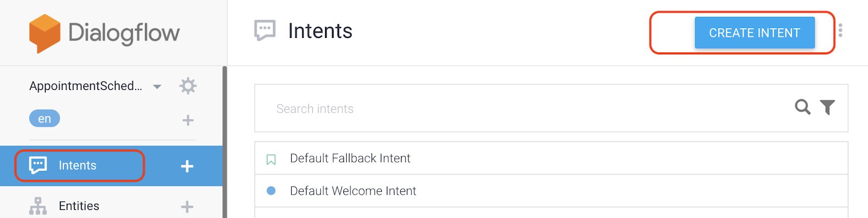Click blue dot beside Default Welcome Intent
868x218 pixels.
click(x=271, y=191)
